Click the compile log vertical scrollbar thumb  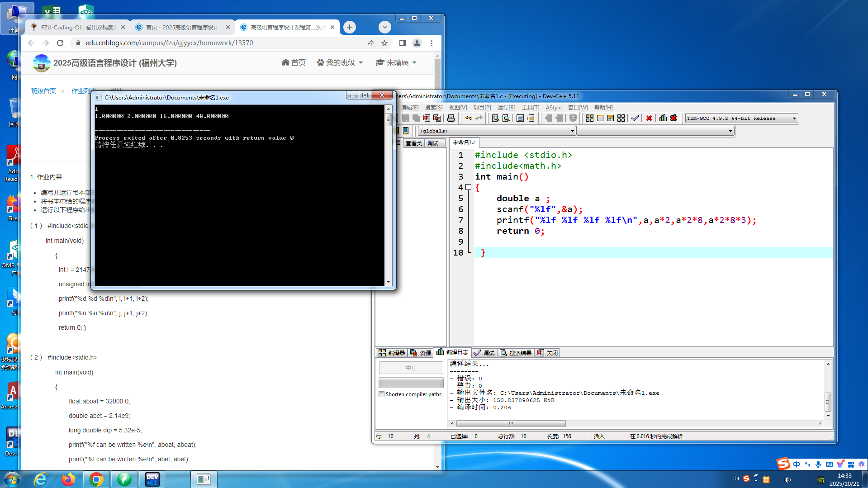(x=828, y=402)
